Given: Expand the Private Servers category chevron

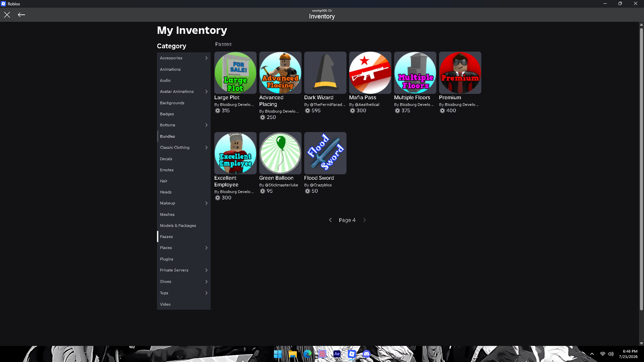Looking at the screenshot, I should click(206, 270).
